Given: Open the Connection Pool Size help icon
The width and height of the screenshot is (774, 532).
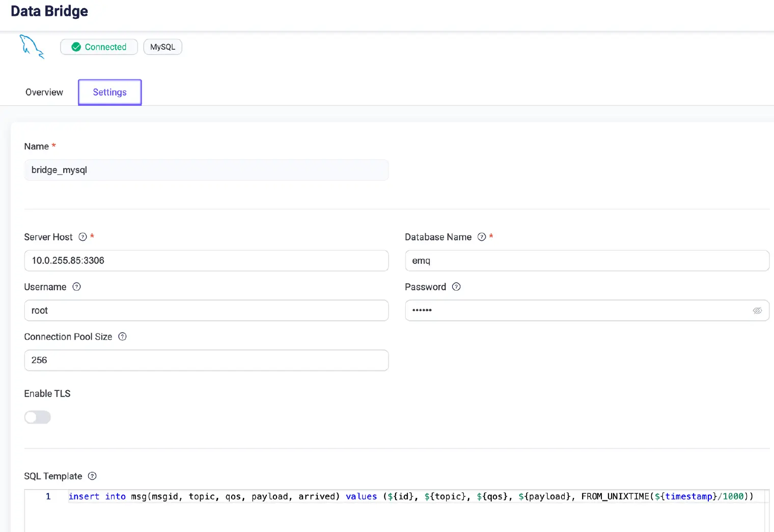Looking at the screenshot, I should tap(122, 337).
